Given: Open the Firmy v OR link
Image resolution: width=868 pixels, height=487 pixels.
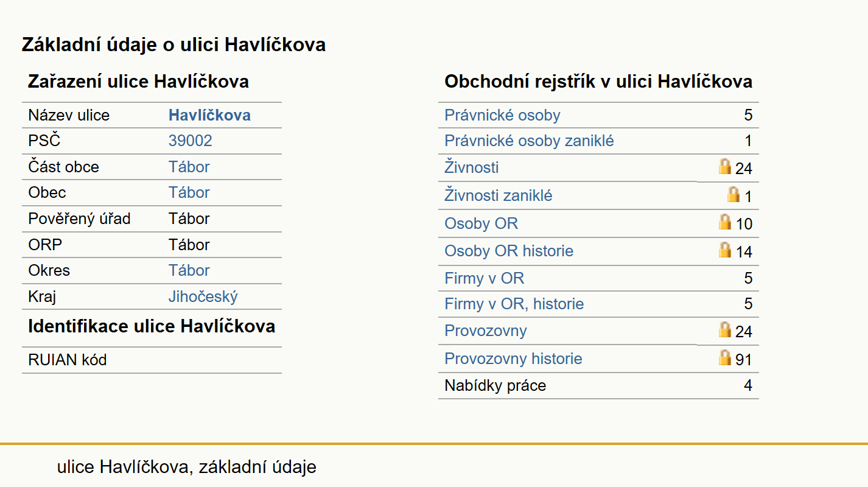Looking at the screenshot, I should click(x=484, y=278).
